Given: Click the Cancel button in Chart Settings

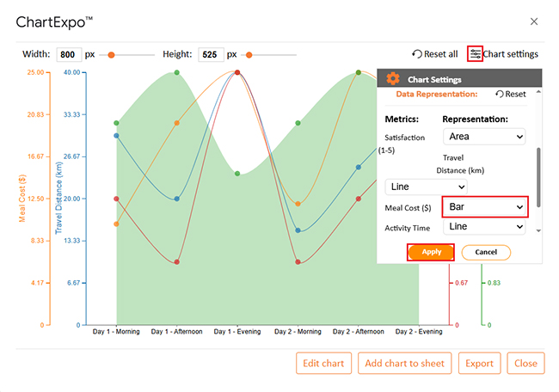Looking at the screenshot, I should [486, 252].
